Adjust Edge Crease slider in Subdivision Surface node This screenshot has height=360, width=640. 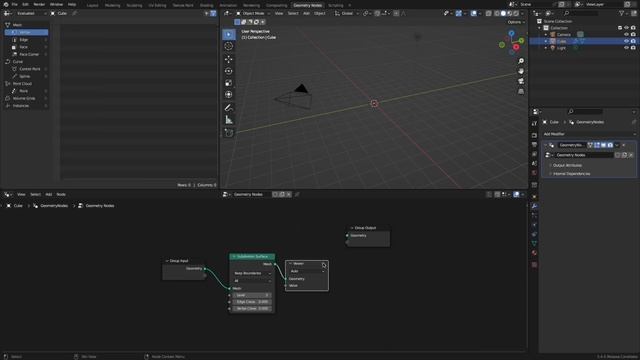pyautogui.click(x=252, y=302)
